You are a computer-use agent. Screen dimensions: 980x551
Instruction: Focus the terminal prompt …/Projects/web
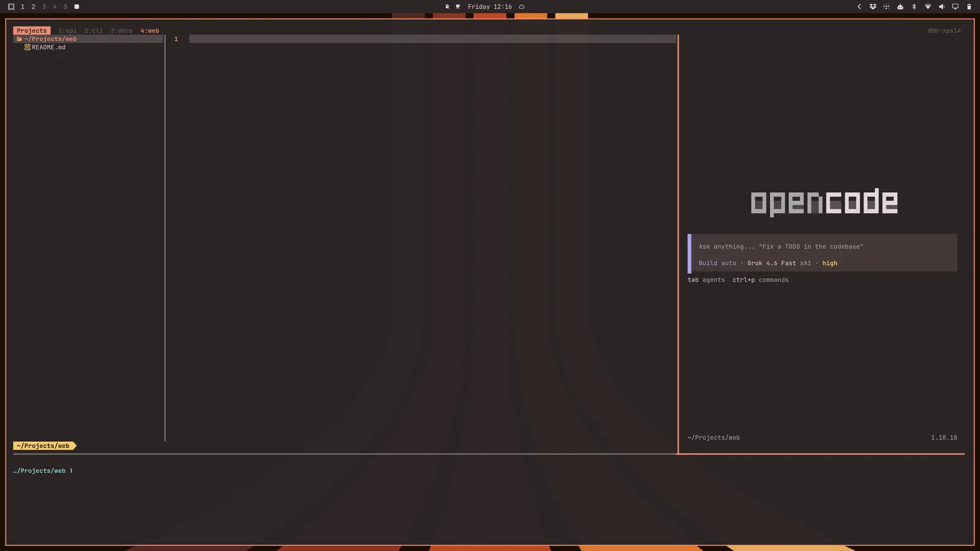tap(42, 471)
